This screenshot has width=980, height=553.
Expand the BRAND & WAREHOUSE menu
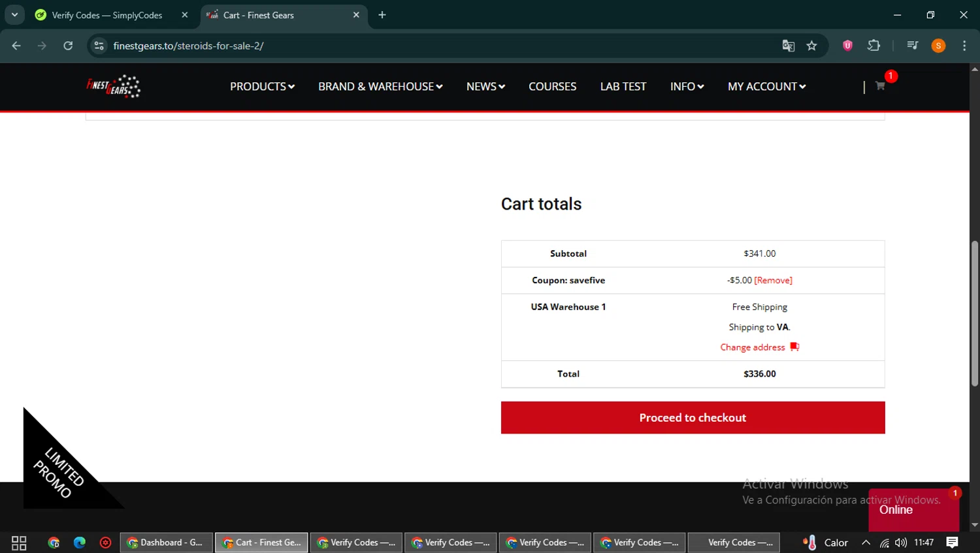pos(380,86)
